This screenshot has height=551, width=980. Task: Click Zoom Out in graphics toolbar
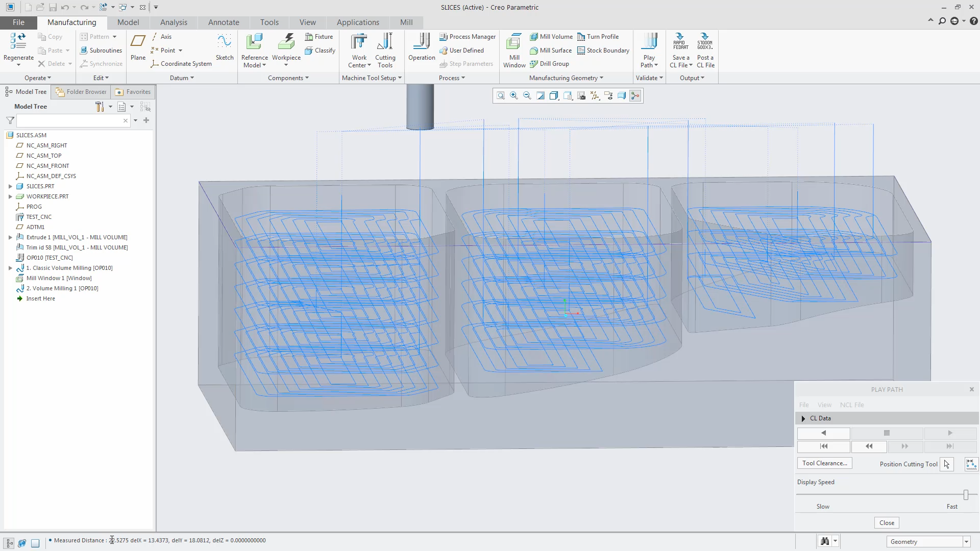pos(527,96)
